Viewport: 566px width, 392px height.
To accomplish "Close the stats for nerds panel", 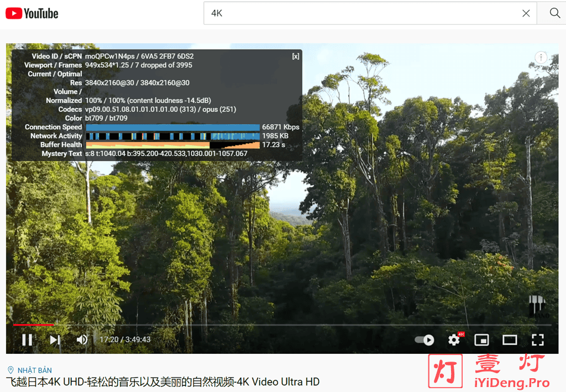I will pyautogui.click(x=296, y=56).
